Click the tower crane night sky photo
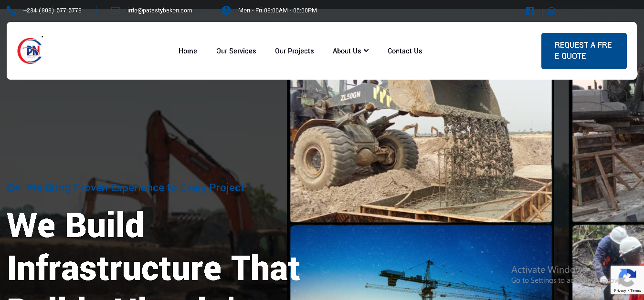The height and width of the screenshot is (300, 644). tap(421, 263)
